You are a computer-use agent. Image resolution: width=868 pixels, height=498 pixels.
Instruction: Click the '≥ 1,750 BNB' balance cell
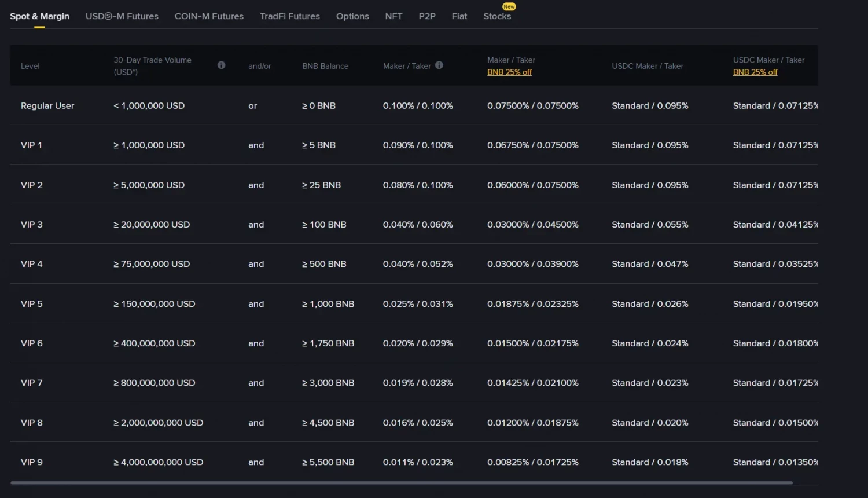[x=328, y=343]
